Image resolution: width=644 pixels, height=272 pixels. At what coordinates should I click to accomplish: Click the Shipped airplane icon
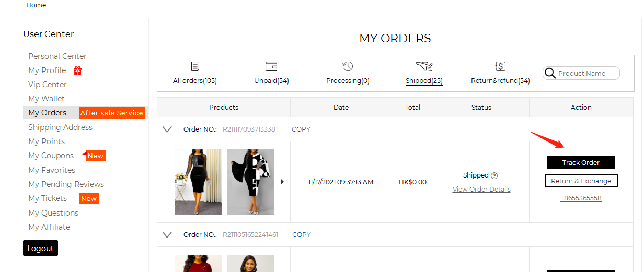coord(424,66)
